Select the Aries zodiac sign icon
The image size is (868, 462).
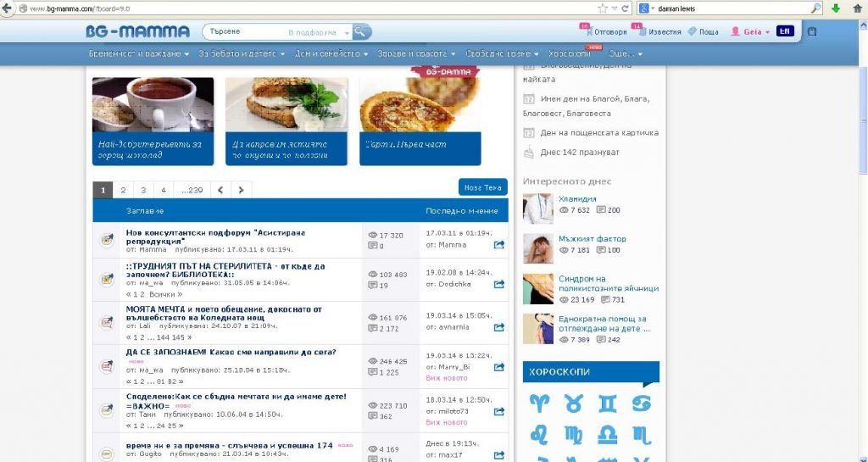pos(539,403)
